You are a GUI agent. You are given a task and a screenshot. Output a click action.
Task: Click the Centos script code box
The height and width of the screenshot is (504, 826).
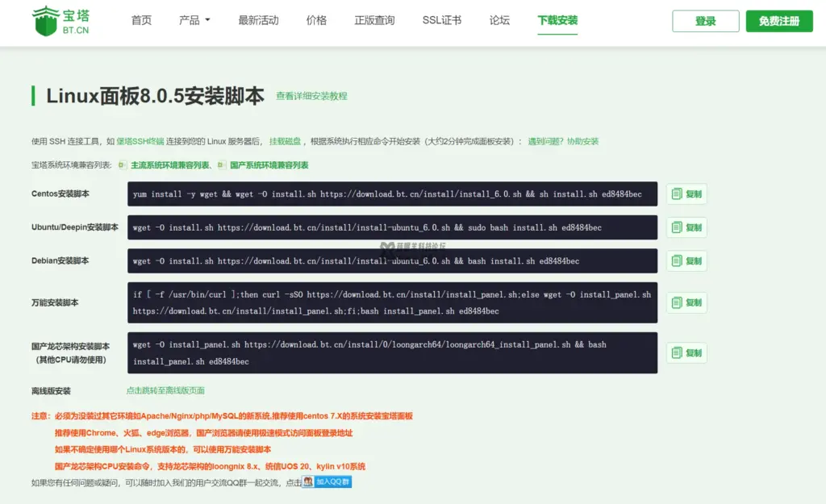[393, 194]
